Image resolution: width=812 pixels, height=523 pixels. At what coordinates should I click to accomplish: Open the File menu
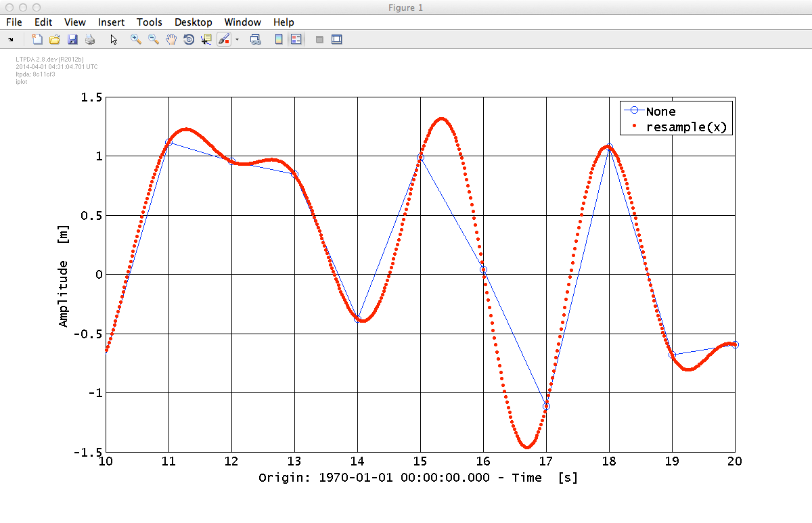[14, 22]
